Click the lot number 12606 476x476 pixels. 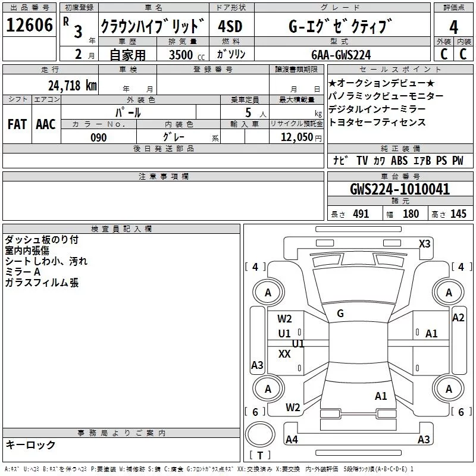point(29,27)
